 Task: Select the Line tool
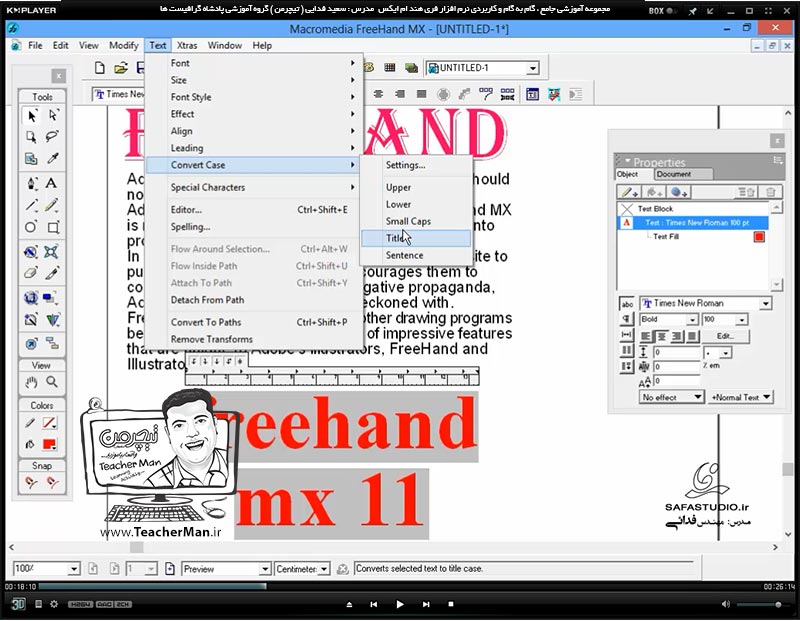click(31, 205)
